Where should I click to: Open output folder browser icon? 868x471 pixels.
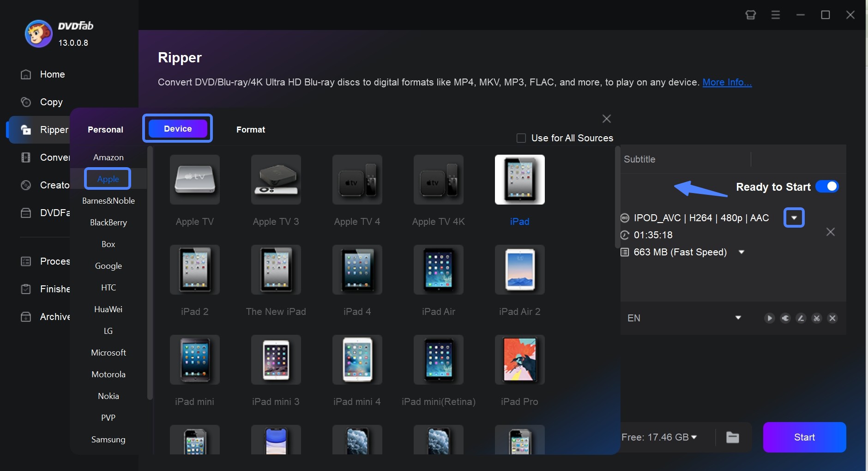pos(732,437)
